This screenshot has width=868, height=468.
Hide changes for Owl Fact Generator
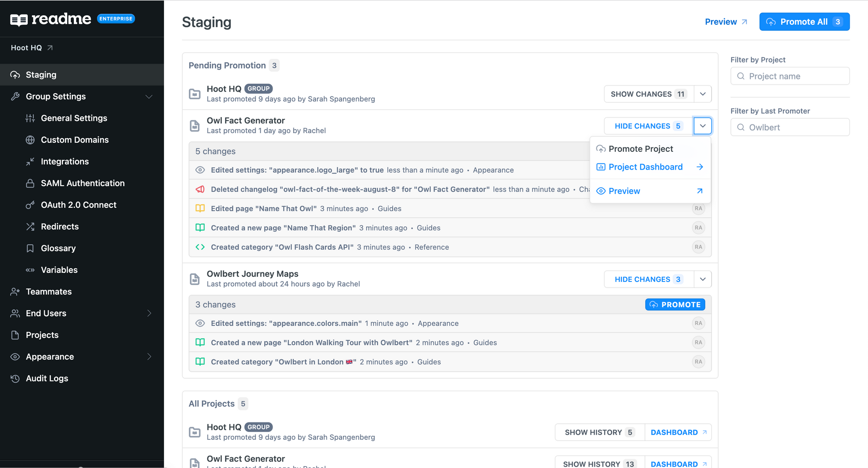(649, 126)
